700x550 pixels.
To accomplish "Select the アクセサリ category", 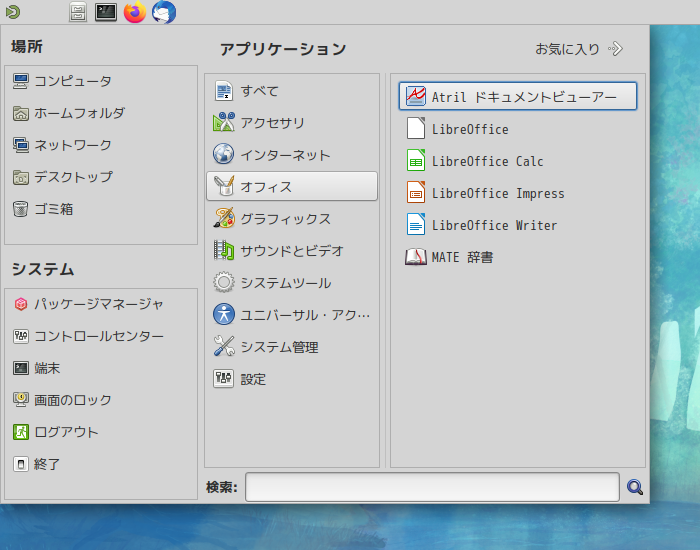I will click(292, 122).
